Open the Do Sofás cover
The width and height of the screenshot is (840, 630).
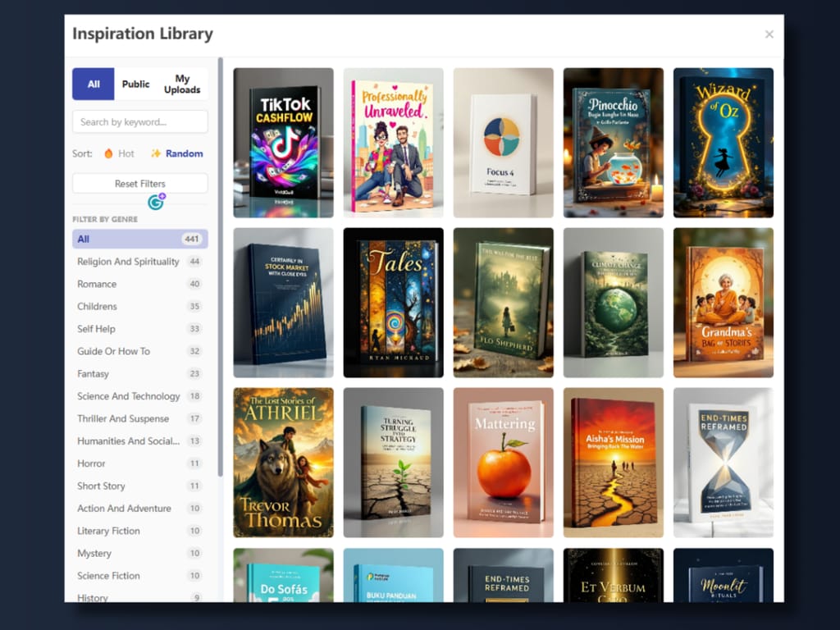pos(283,575)
